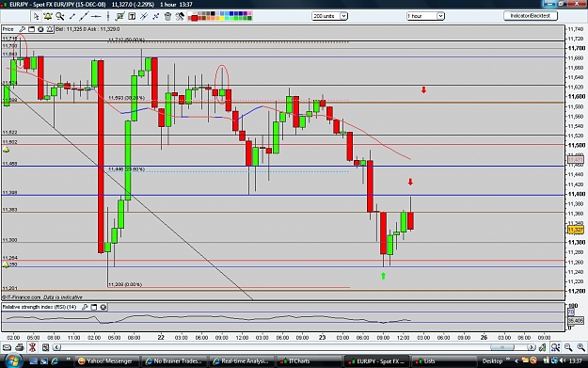This screenshot has height=368, width=588.
Task: Click the red X chart icon at bottom
Action: [33, 347]
